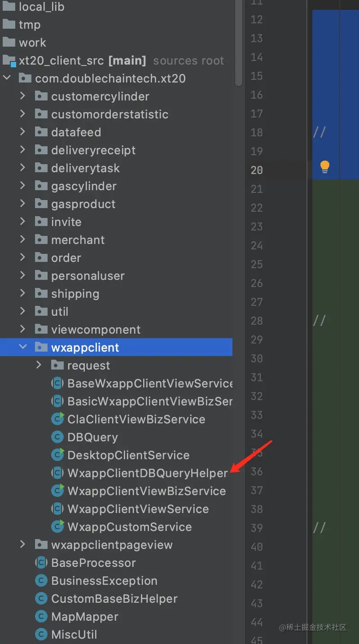The image size is (359, 644).
Task: Click the request package folder icon
Action: coord(57,366)
